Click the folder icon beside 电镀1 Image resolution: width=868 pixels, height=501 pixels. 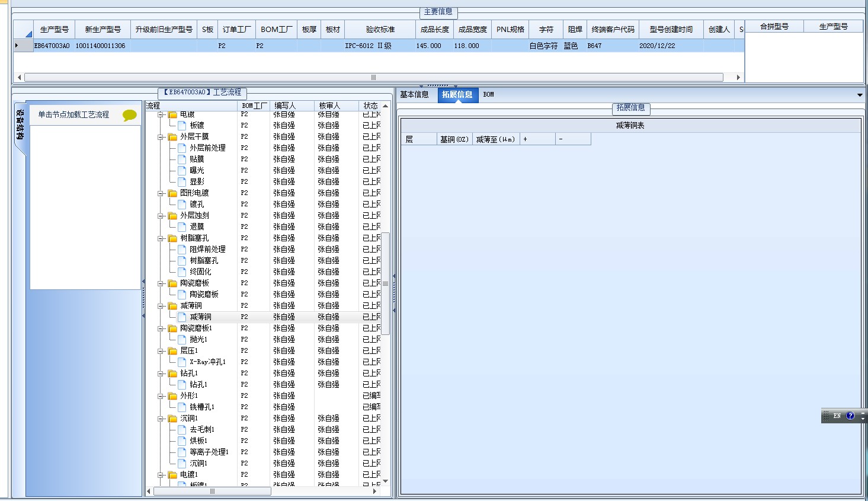coord(172,475)
